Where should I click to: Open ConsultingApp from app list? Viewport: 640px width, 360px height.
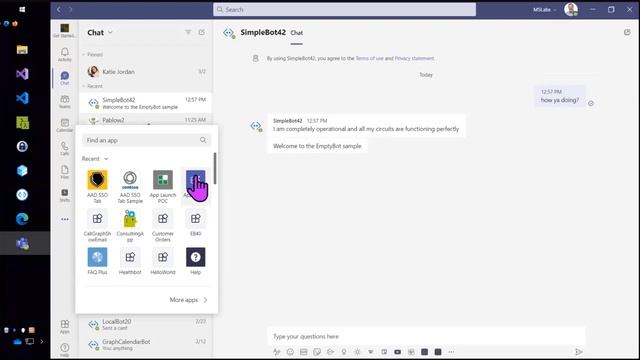(130, 225)
